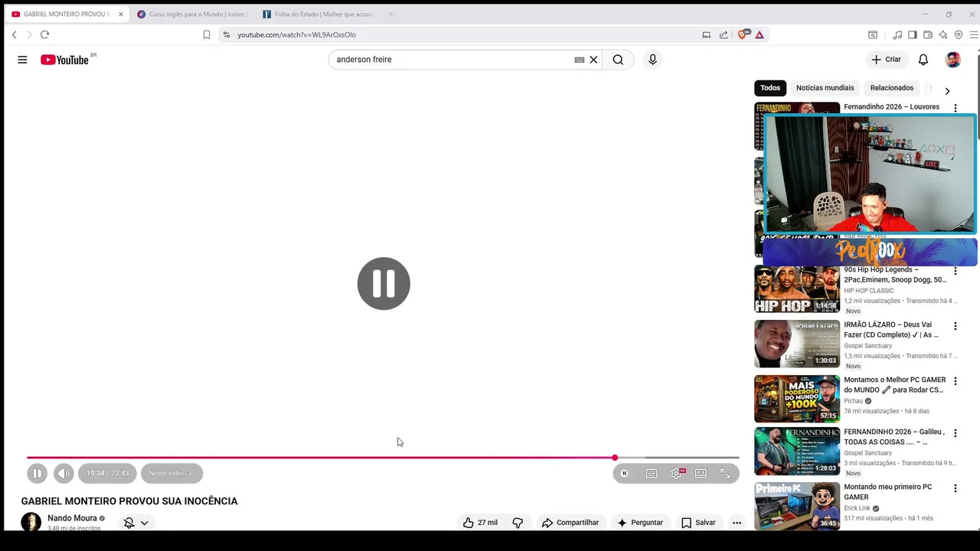Enter fullscreen mode
Viewport: 980px width, 551px height.
click(725, 474)
